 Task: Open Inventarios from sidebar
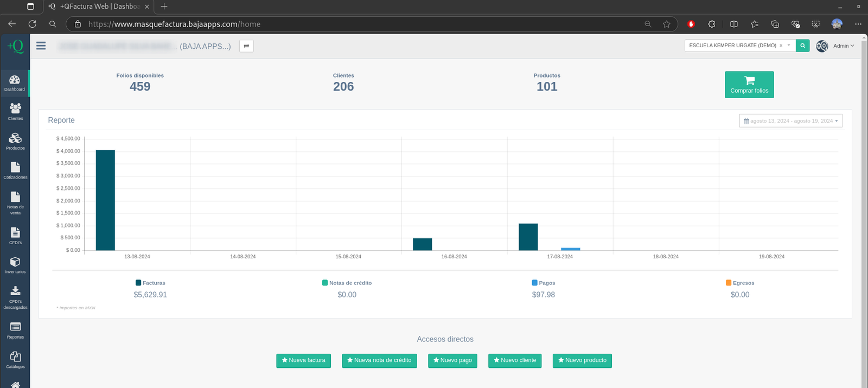coord(15,265)
